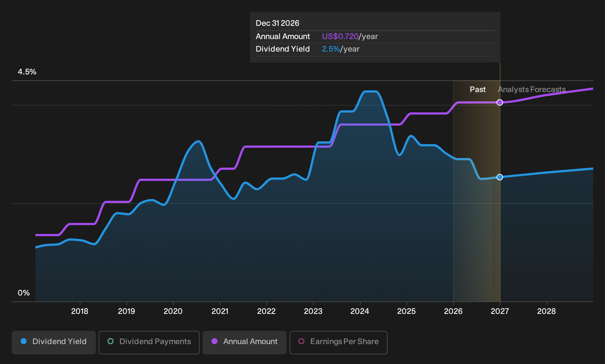605x364 pixels.
Task: Click the US$0.720/year tooltip value
Action: [x=350, y=36]
